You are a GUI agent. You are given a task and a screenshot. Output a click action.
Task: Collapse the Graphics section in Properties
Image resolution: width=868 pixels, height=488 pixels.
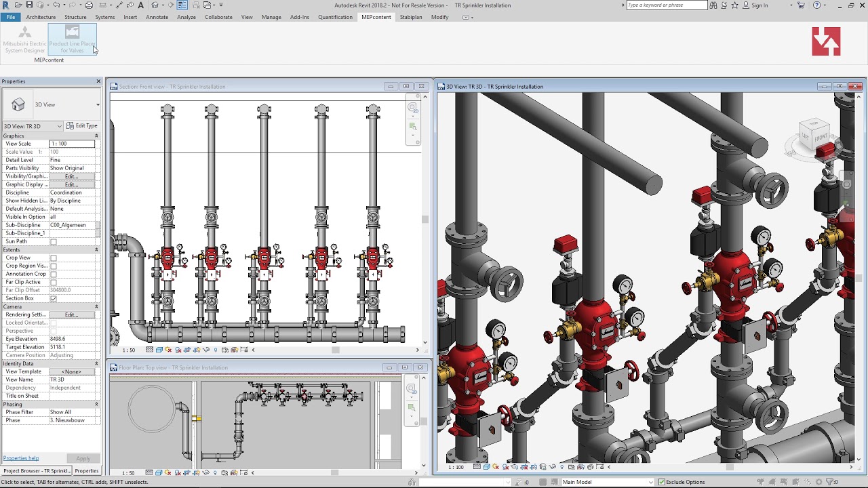point(96,136)
